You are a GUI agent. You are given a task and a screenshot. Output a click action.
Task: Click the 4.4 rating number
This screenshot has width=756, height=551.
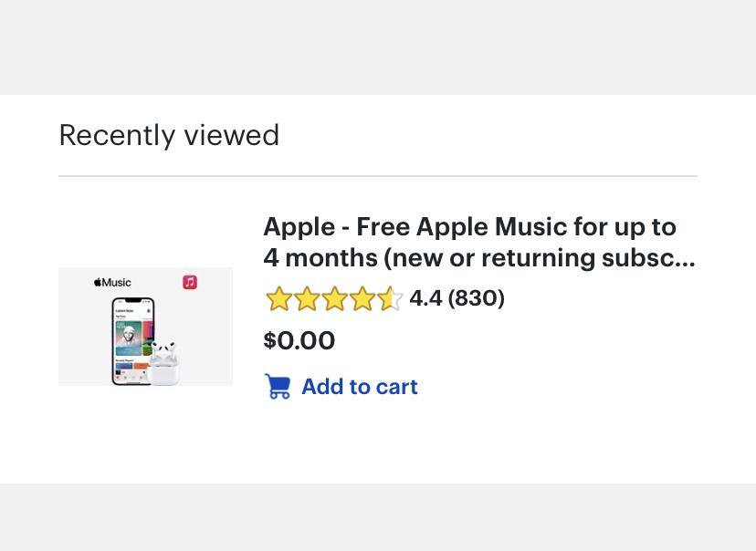click(x=425, y=298)
